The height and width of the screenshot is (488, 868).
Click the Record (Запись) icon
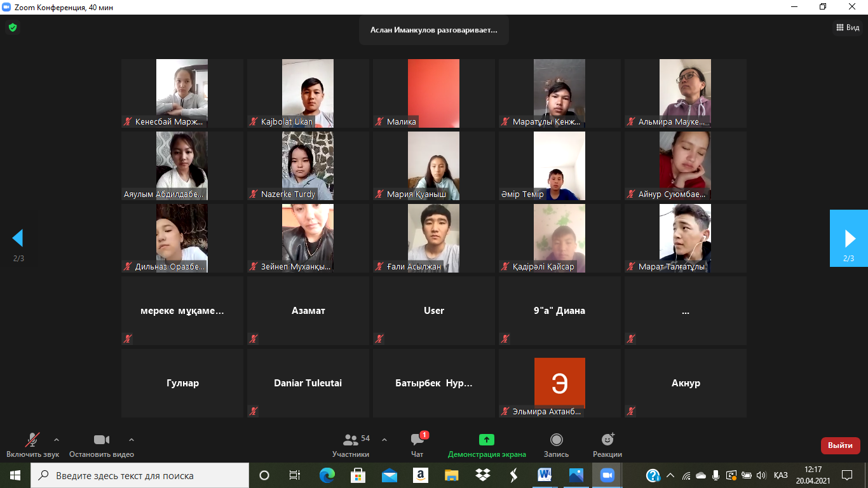tap(557, 440)
